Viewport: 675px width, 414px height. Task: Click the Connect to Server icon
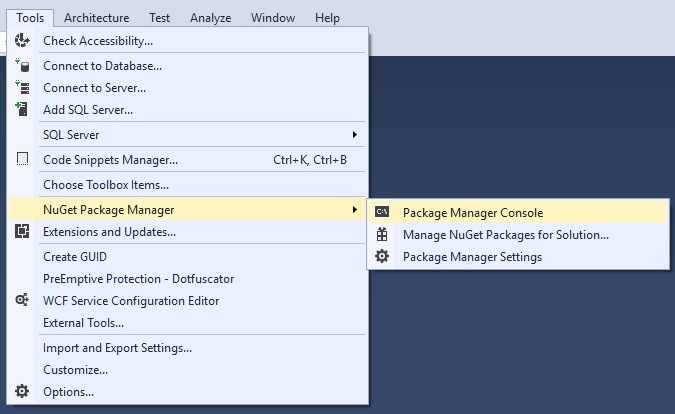click(22, 88)
